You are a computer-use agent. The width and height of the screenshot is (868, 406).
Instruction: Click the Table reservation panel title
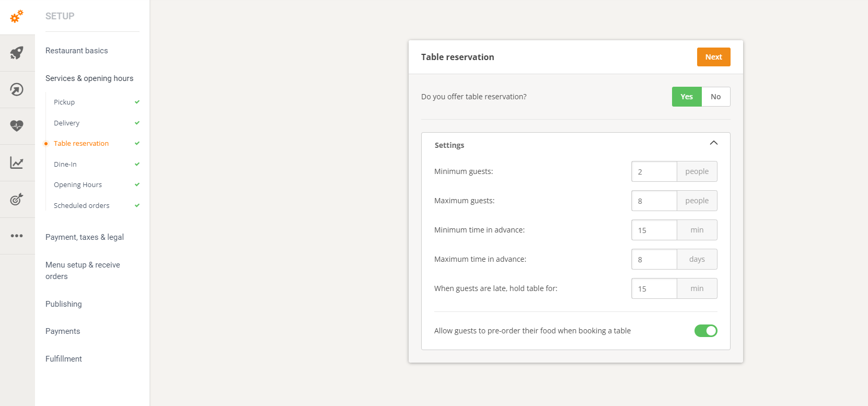point(458,57)
